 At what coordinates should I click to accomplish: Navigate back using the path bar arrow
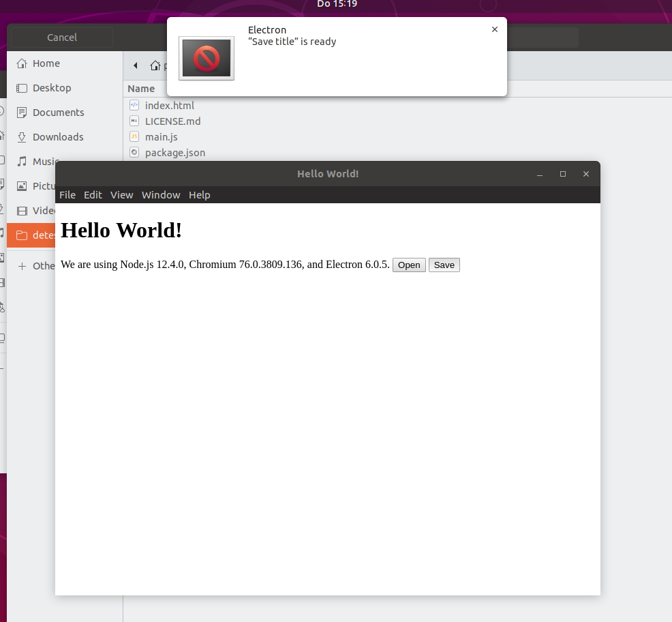pyautogui.click(x=135, y=65)
